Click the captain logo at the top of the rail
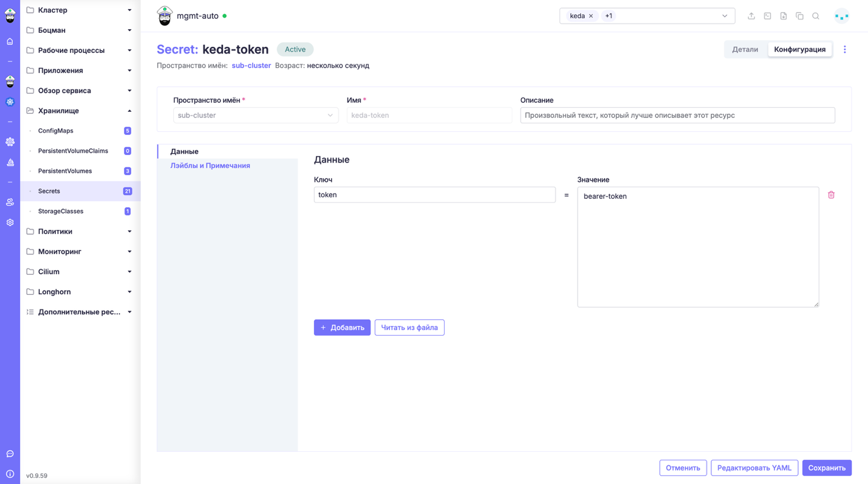Screen dimensions: 868x484 coord(10,15)
